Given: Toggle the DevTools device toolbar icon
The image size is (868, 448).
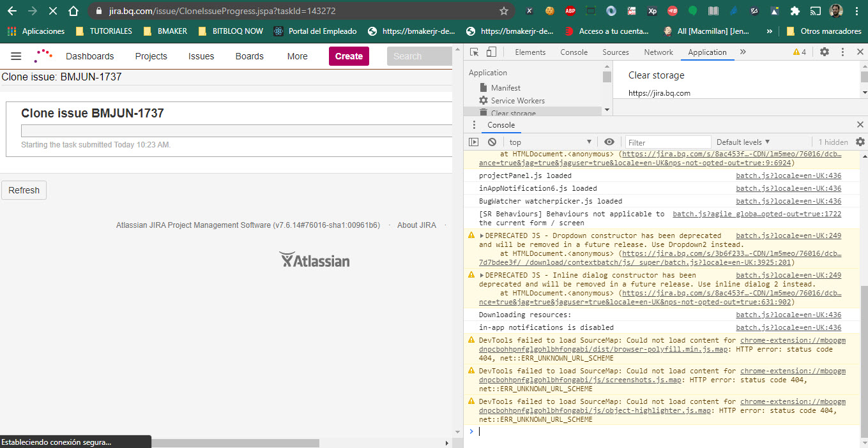Looking at the screenshot, I should [x=491, y=52].
